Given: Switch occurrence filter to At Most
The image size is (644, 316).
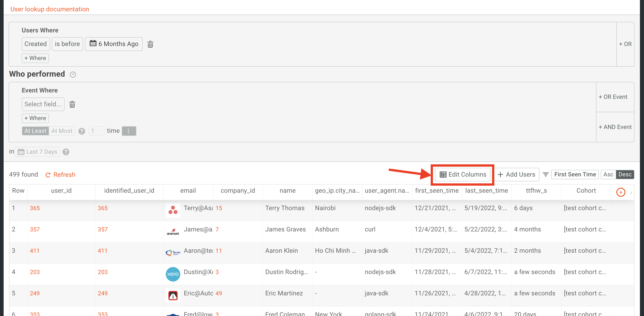Looking at the screenshot, I should pos(62,131).
